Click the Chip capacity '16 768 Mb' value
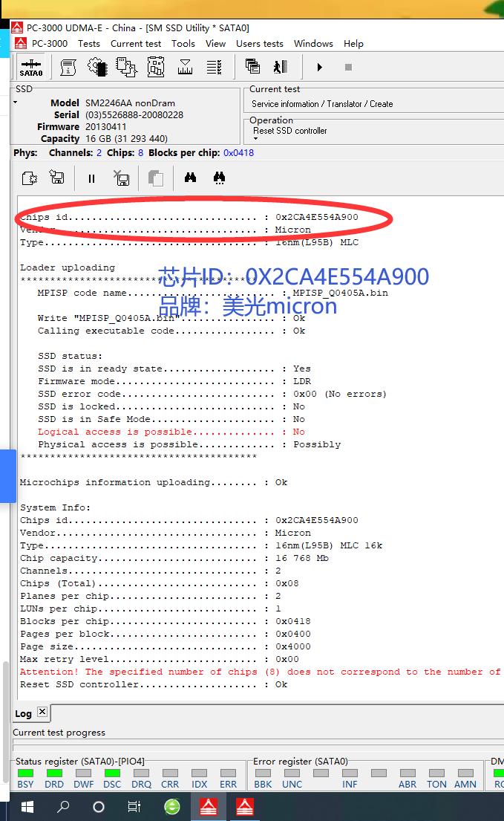 coord(301,558)
